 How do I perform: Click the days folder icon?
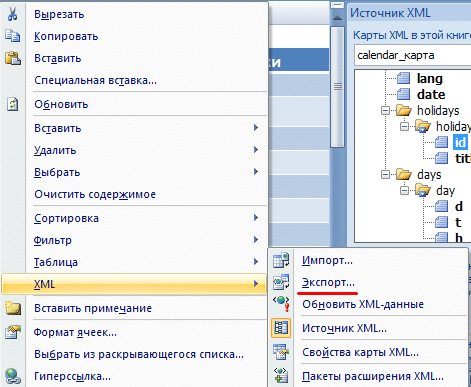[404, 174]
